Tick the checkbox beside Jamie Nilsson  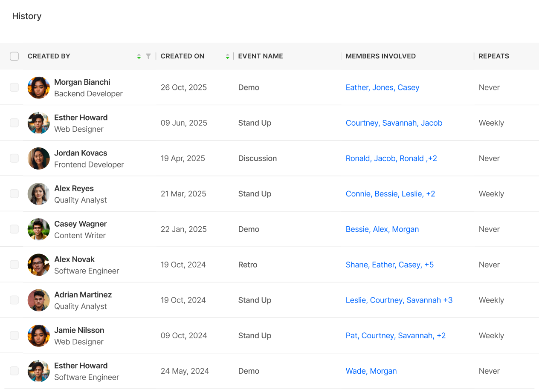coord(14,335)
